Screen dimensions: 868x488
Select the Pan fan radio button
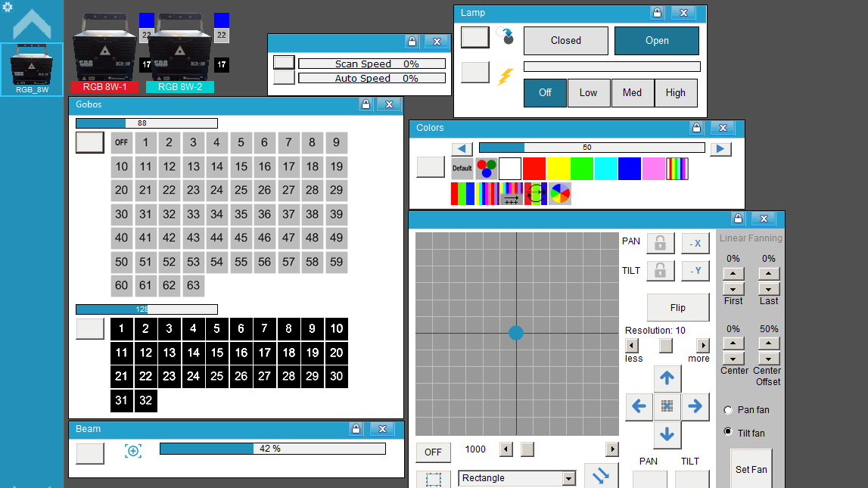(x=728, y=410)
